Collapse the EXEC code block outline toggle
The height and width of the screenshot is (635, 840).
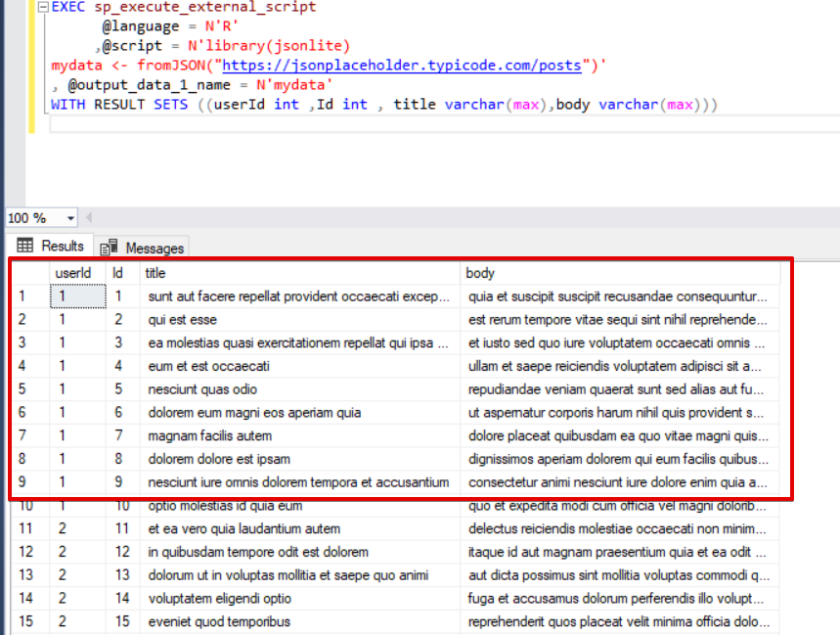[x=43, y=7]
